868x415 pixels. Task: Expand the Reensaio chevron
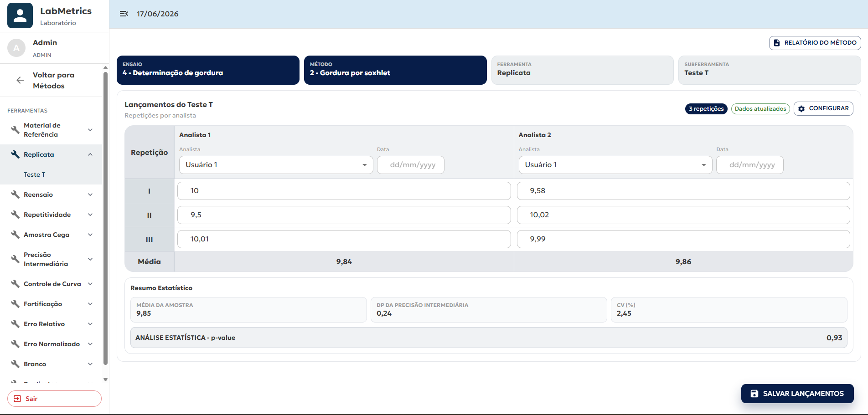click(90, 195)
